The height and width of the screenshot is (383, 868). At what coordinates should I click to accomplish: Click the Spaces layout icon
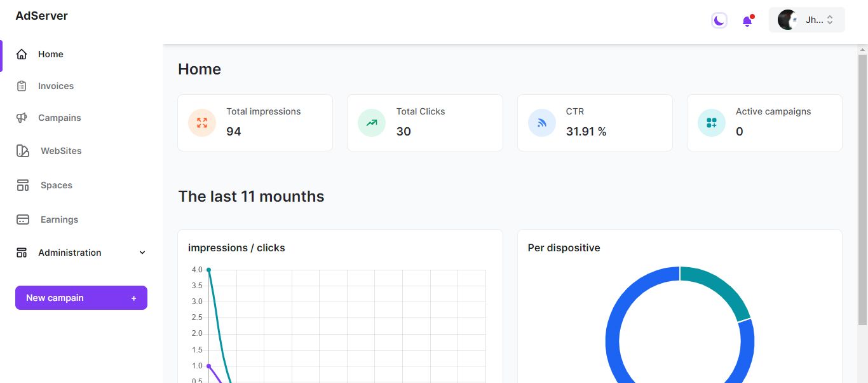click(x=23, y=185)
